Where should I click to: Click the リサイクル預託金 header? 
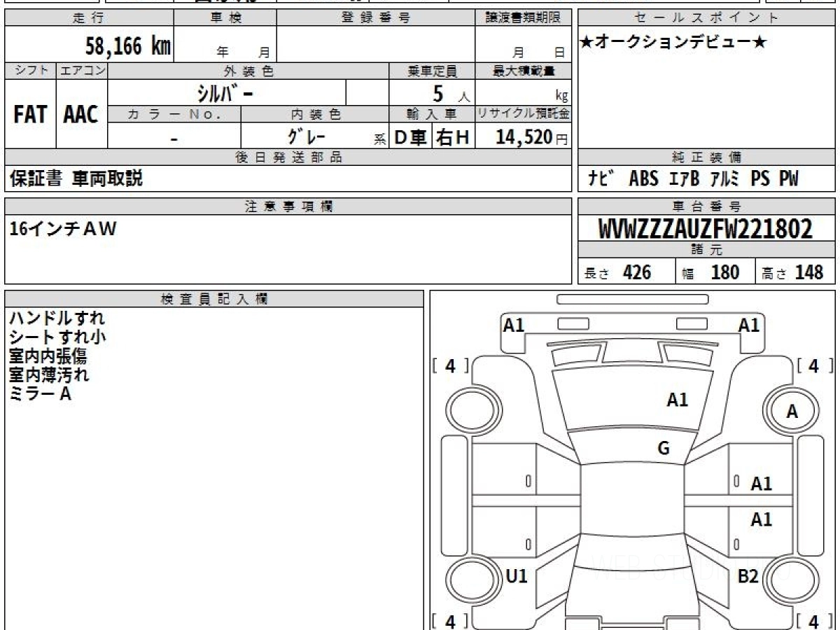pyautogui.click(x=524, y=114)
